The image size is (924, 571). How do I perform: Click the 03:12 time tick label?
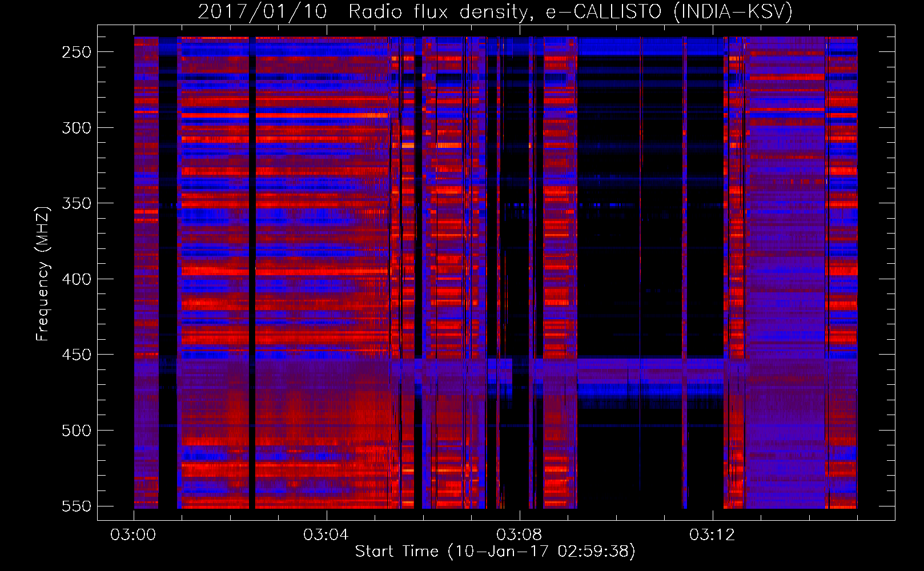pos(712,535)
